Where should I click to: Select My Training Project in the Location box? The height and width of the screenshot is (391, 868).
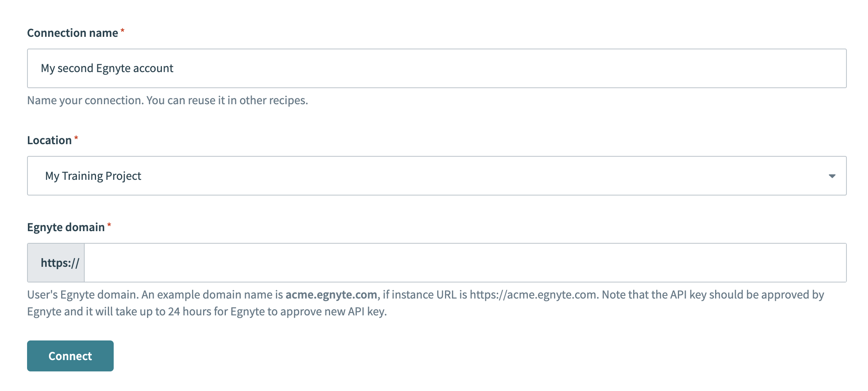point(93,176)
